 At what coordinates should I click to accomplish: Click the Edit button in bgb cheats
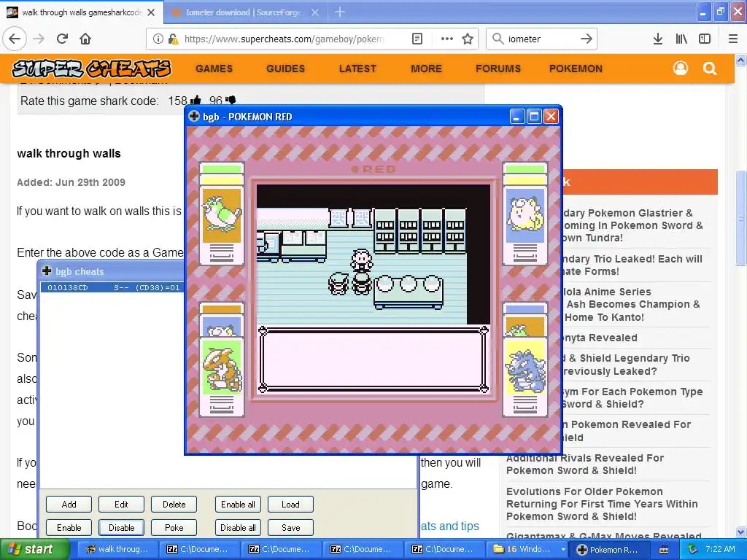click(121, 505)
